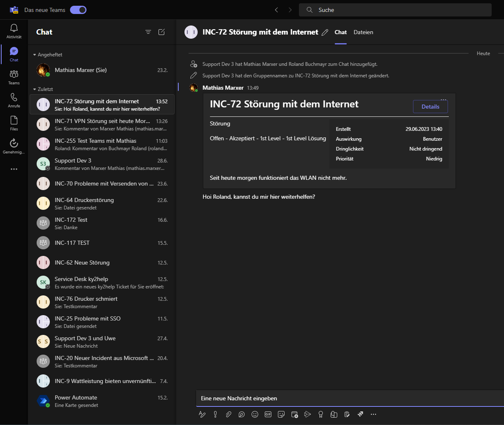Image resolution: width=504 pixels, height=425 pixels.
Task: Switch to the Dateien tab
Action: pos(363,32)
